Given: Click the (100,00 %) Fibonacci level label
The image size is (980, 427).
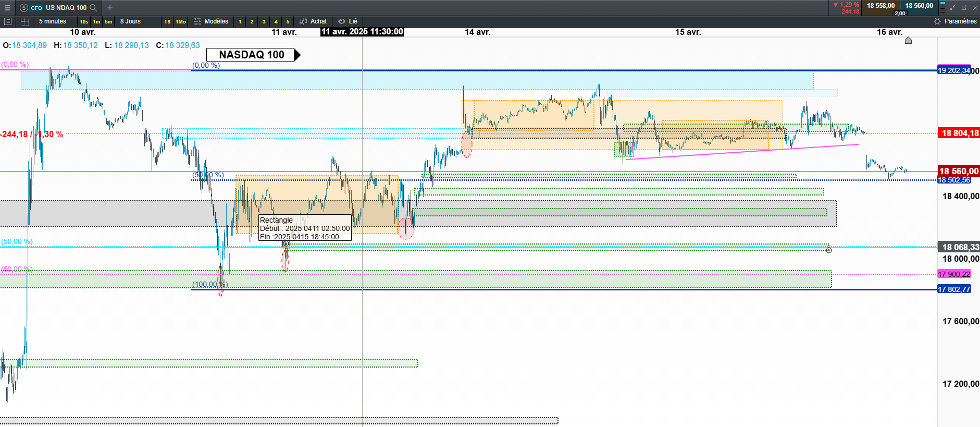Looking at the screenshot, I should pos(210,284).
